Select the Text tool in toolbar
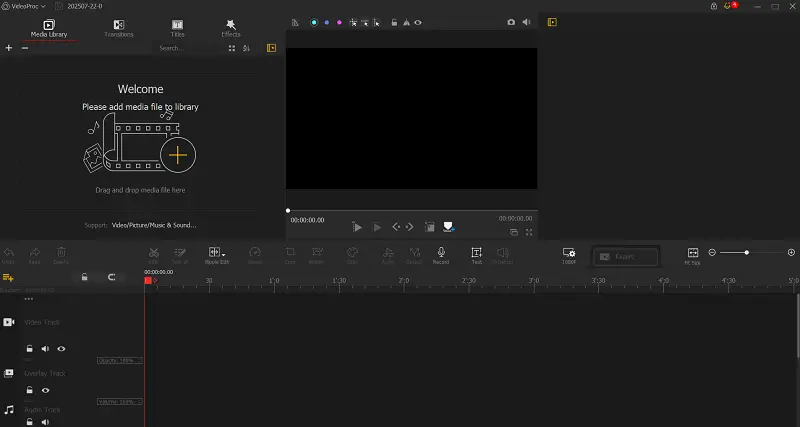The image size is (800, 427). (x=476, y=255)
